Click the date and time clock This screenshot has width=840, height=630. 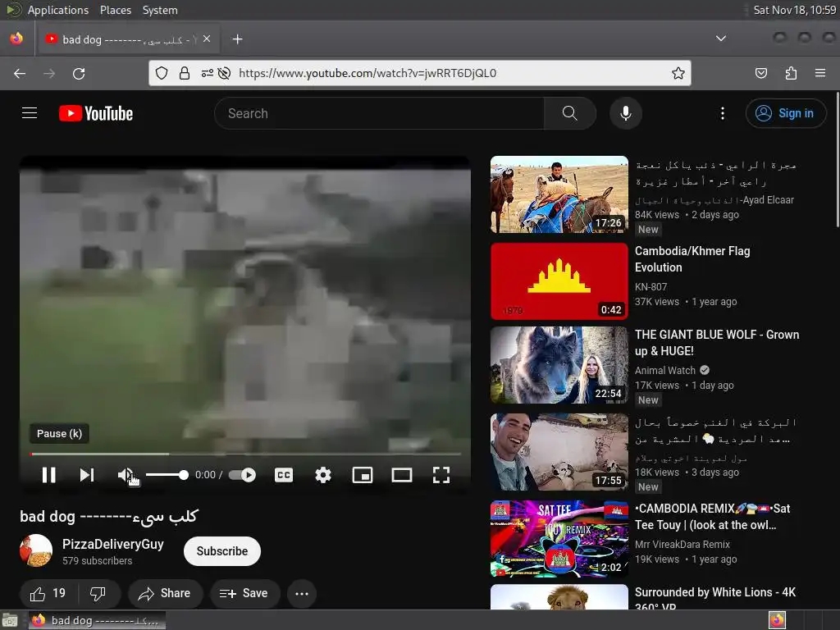coord(794,10)
